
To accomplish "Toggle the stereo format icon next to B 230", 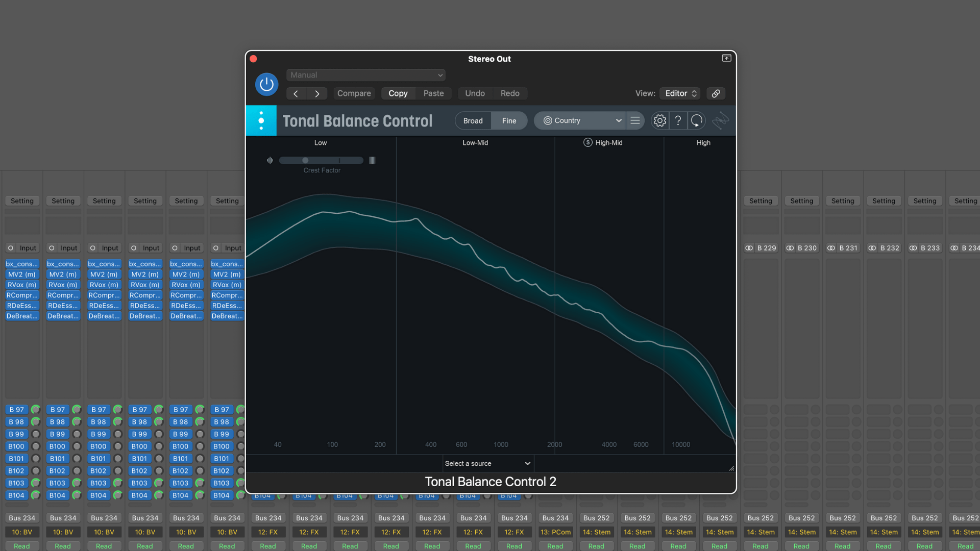I will pos(790,248).
